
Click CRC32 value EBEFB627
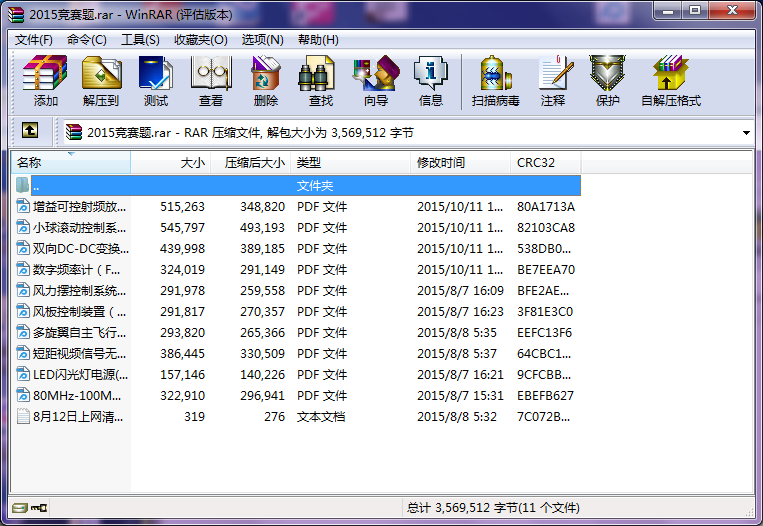tap(545, 395)
